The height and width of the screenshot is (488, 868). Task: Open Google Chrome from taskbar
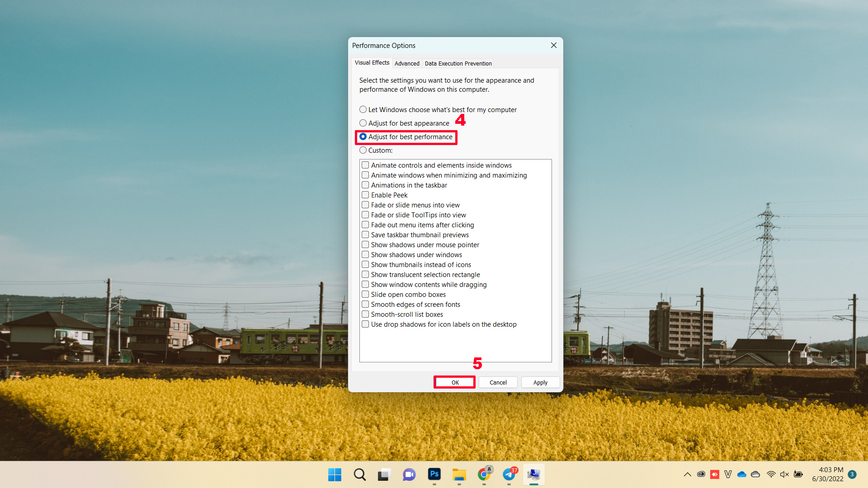[484, 474]
